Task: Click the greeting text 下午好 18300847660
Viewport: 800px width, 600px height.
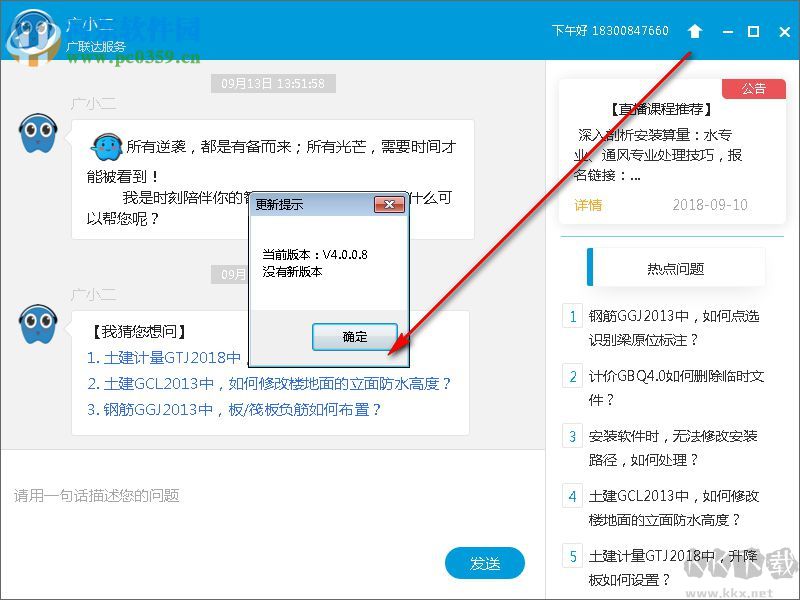Action: [610, 31]
